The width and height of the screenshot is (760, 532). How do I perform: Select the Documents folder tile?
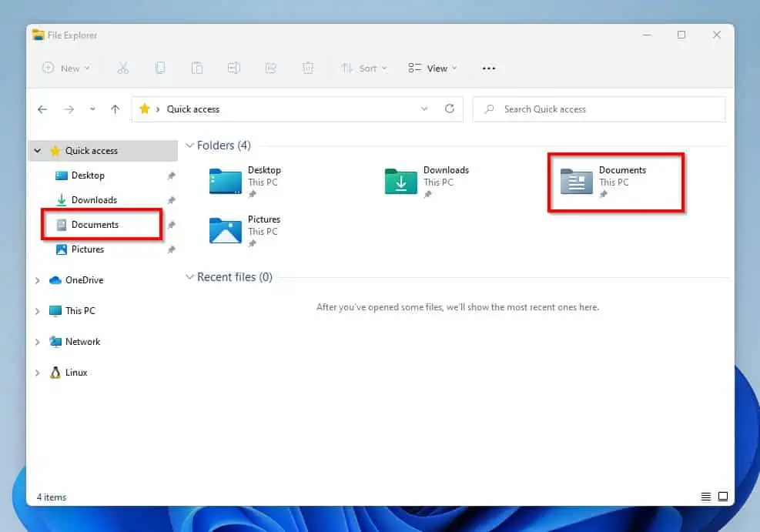(604, 182)
